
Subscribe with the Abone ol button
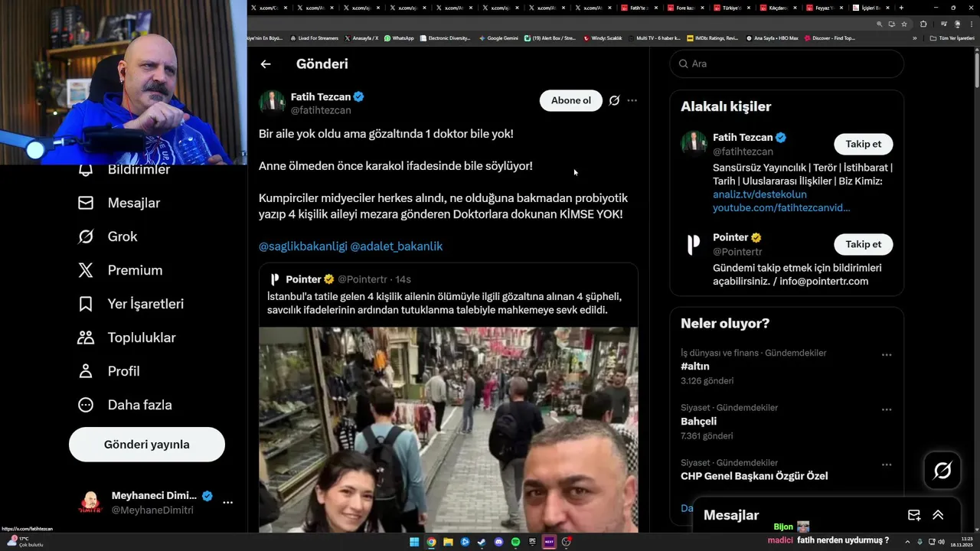point(571,100)
